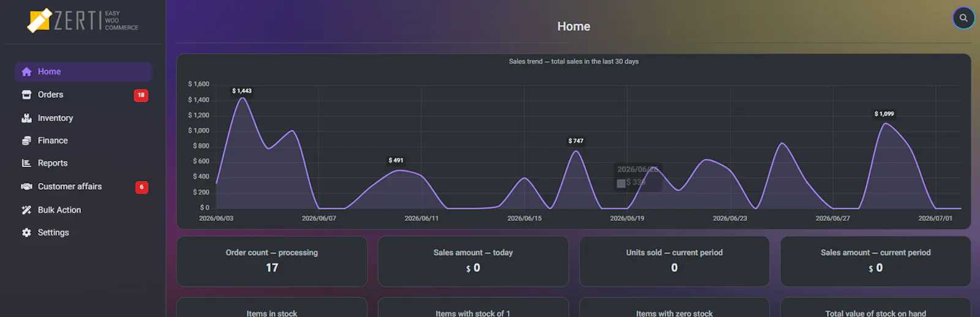Screen dimensions: 980x317
Task: Open search with the magnifier icon
Action: pyautogui.click(x=963, y=18)
